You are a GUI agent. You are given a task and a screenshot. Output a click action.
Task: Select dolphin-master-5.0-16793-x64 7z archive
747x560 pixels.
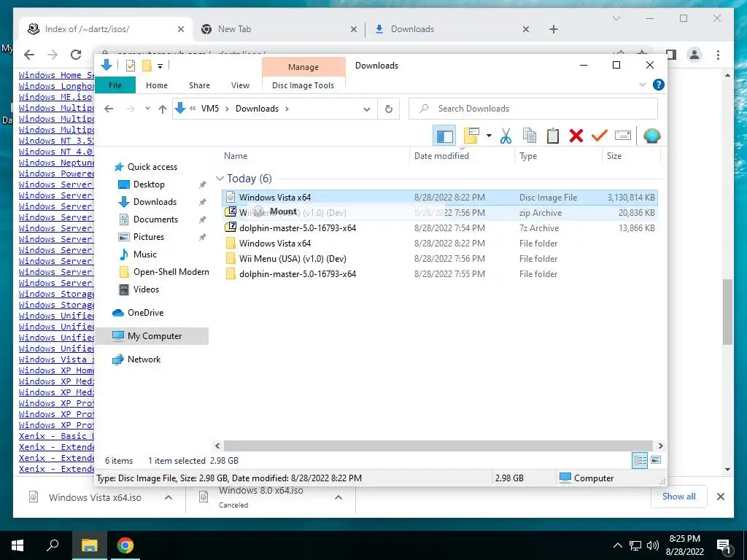(x=439, y=228)
